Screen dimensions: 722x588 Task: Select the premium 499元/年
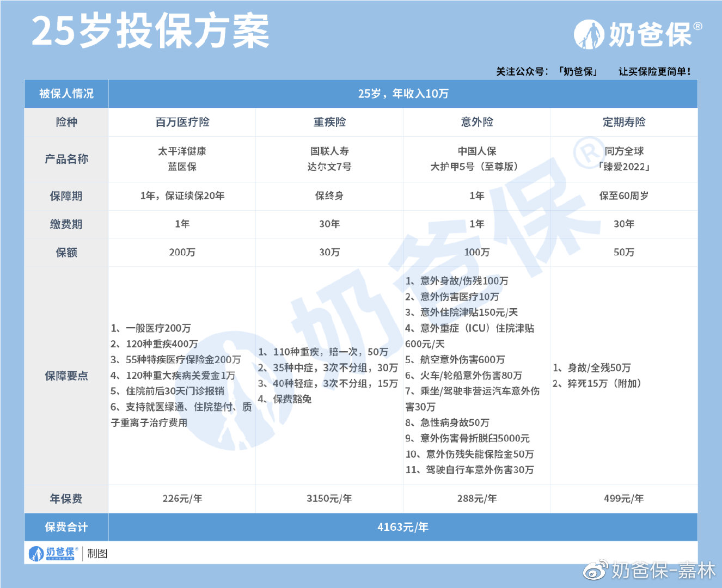[624, 499]
